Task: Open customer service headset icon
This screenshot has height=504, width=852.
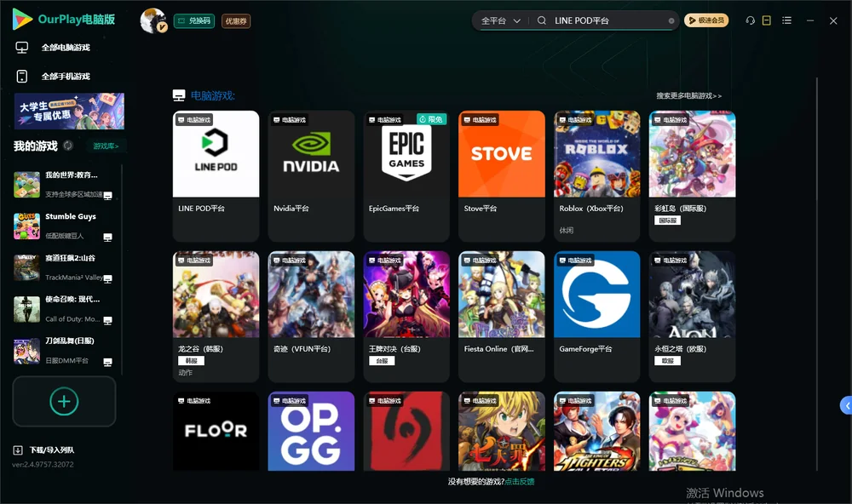Action: (x=751, y=20)
